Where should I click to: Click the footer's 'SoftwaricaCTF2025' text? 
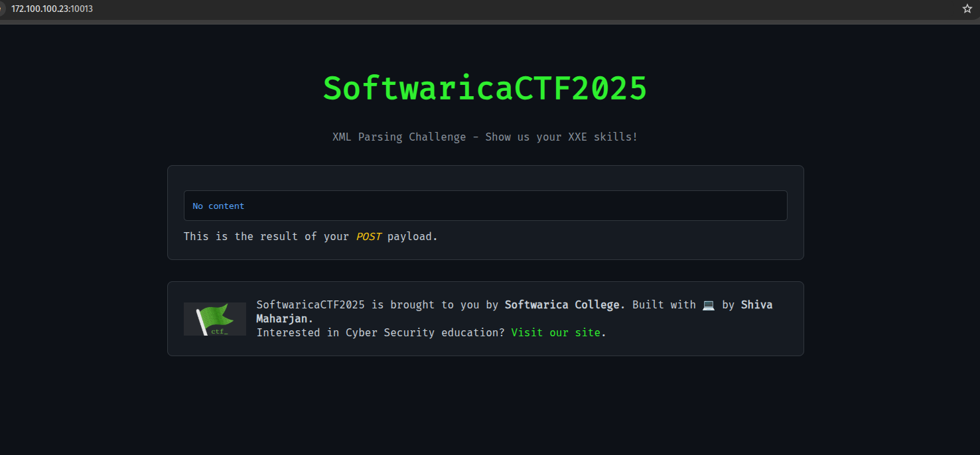(311, 305)
